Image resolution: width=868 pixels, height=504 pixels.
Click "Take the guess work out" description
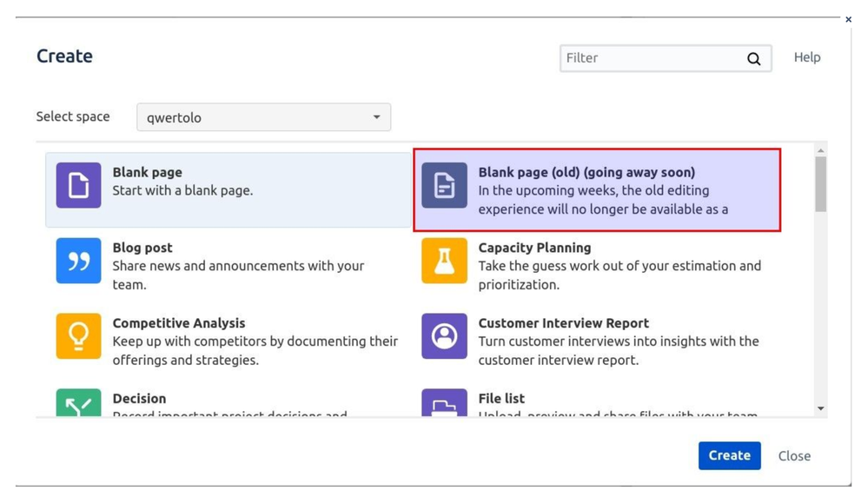620,275
